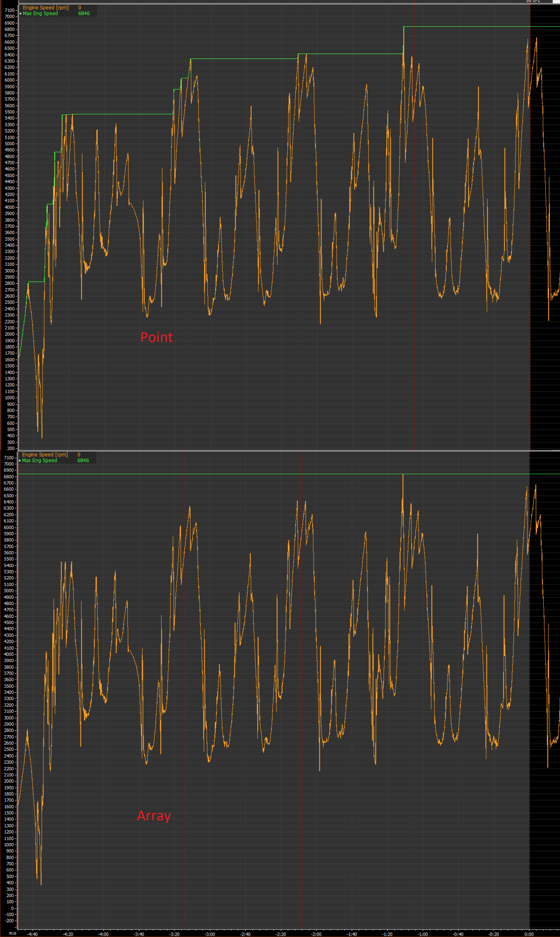Click the -100 label on the lower Y axis
This screenshot has height=937, width=560.
click(9, 914)
